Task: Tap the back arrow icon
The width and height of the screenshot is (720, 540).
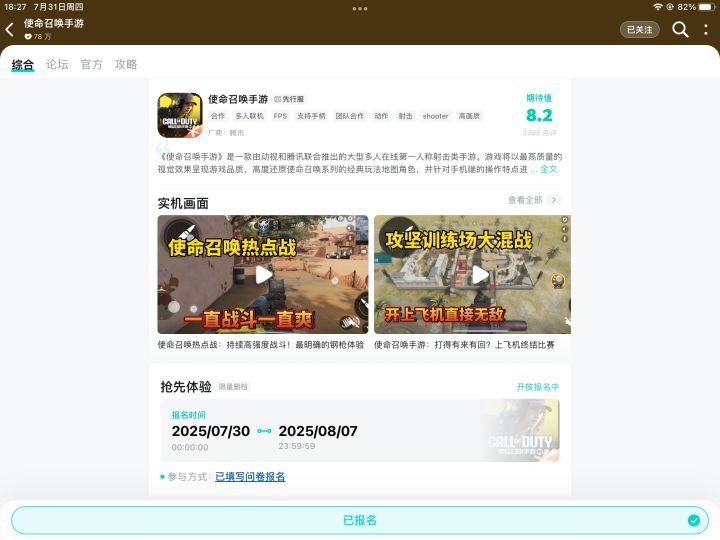Action: 10,30
